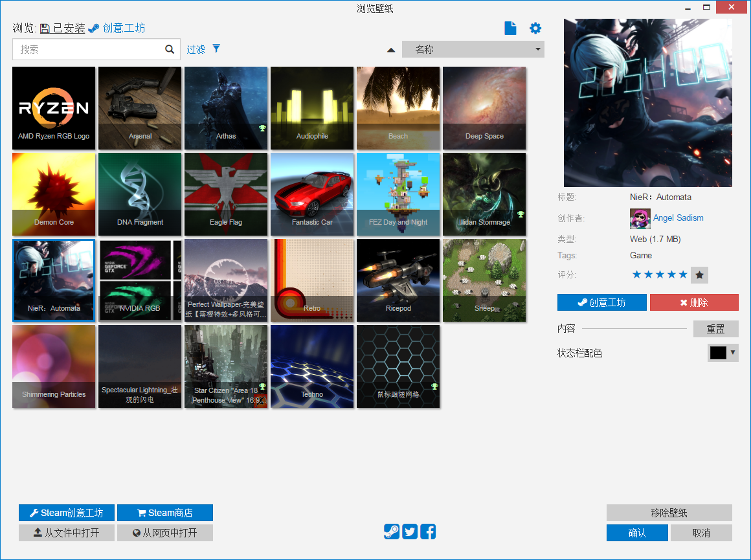Open the Twitter social icon
751x560 pixels.
click(x=410, y=532)
